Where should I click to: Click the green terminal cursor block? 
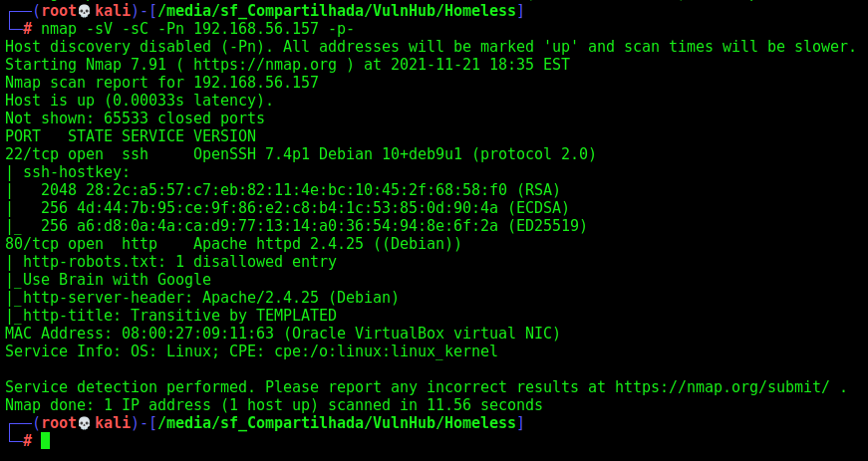coord(46,440)
